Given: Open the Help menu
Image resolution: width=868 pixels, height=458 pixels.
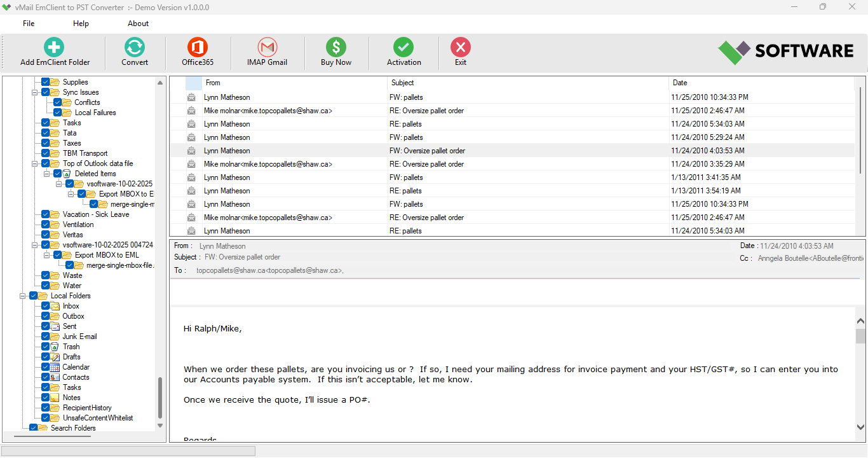Looking at the screenshot, I should (81, 24).
